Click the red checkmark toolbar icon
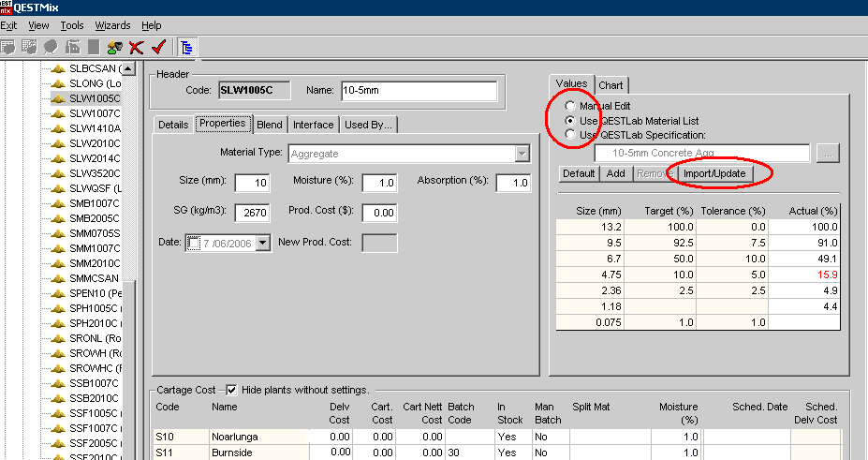The image size is (868, 460). (x=157, y=46)
